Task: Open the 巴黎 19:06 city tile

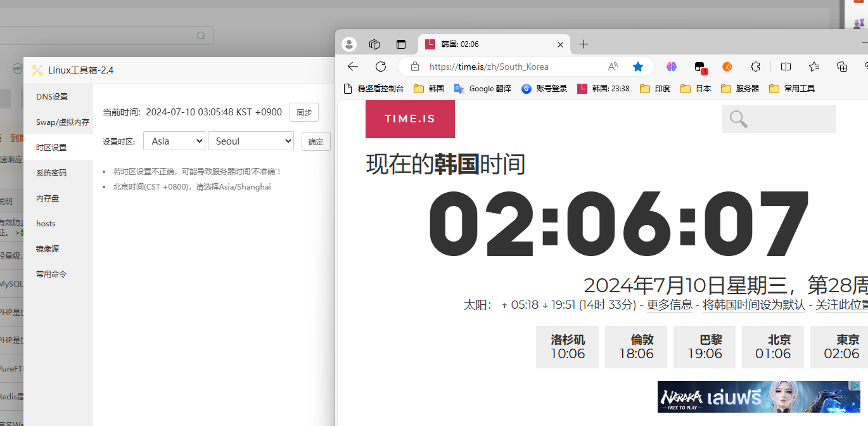Action: click(705, 347)
